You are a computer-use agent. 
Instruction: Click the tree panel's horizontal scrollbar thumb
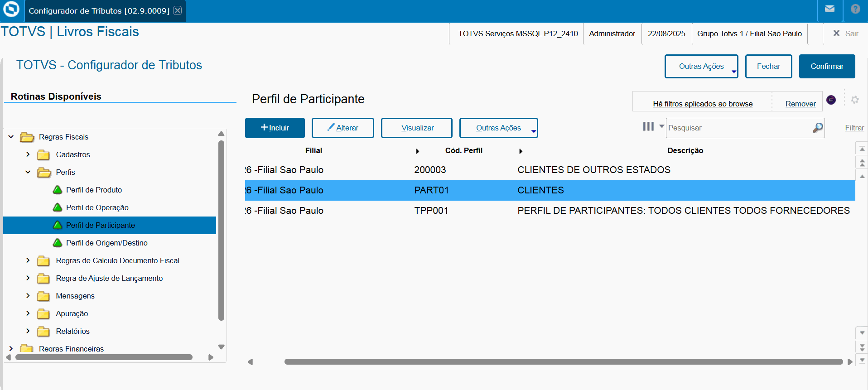[x=104, y=357]
